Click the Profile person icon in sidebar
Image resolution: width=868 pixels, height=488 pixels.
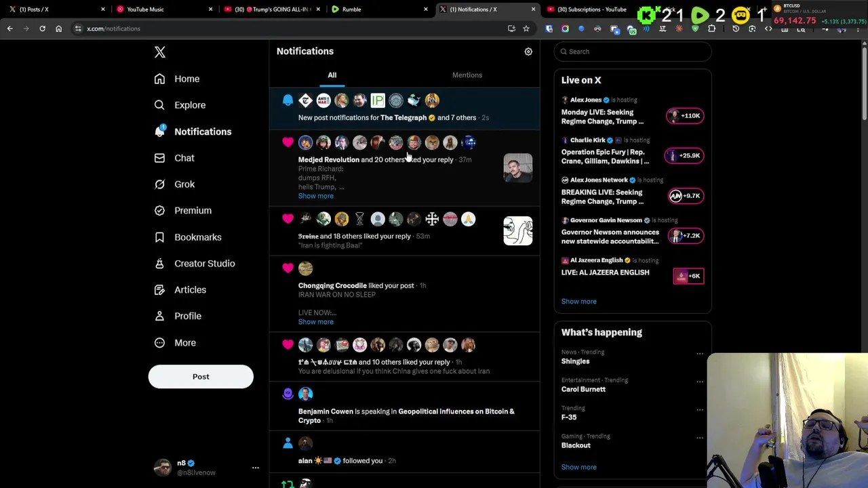pyautogui.click(x=159, y=316)
